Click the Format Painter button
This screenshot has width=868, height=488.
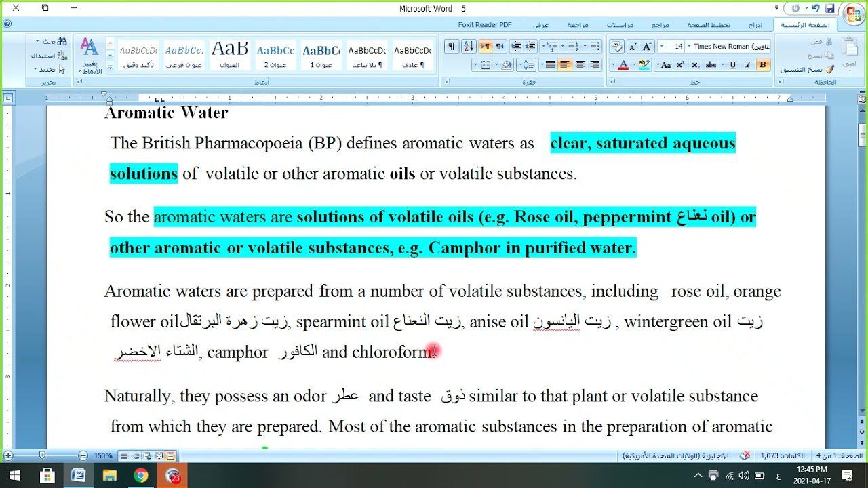(807, 69)
